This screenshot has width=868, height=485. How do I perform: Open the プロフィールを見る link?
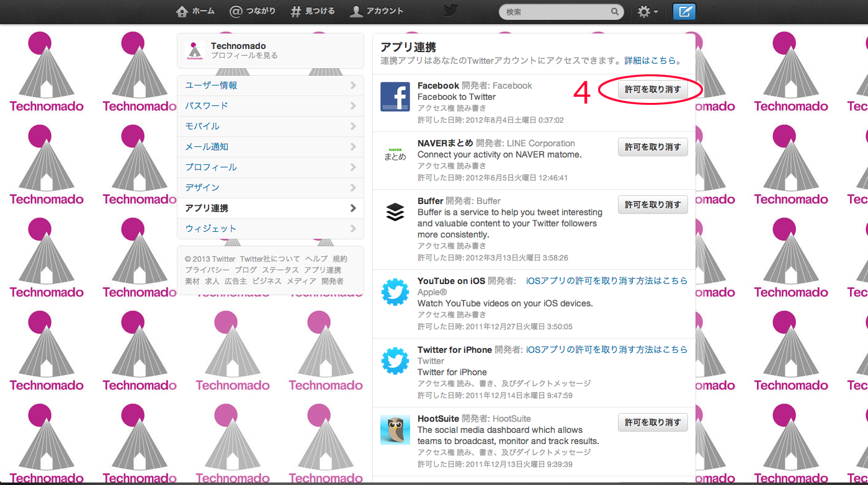tap(244, 56)
